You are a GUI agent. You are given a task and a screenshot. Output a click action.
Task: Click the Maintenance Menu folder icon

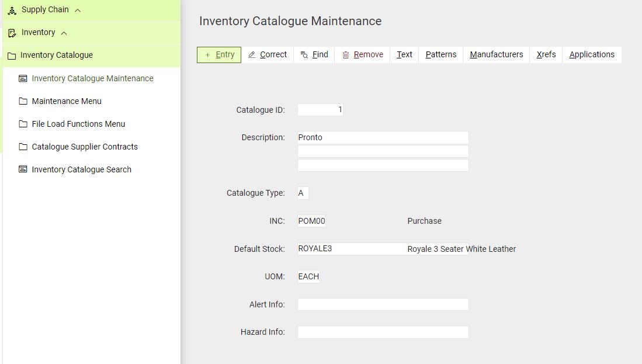coord(23,101)
